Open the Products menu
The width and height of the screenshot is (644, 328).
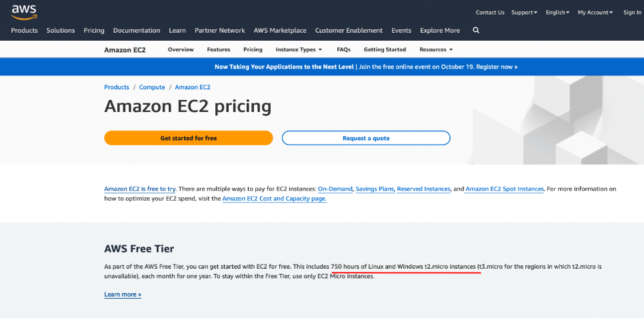pyautogui.click(x=24, y=31)
